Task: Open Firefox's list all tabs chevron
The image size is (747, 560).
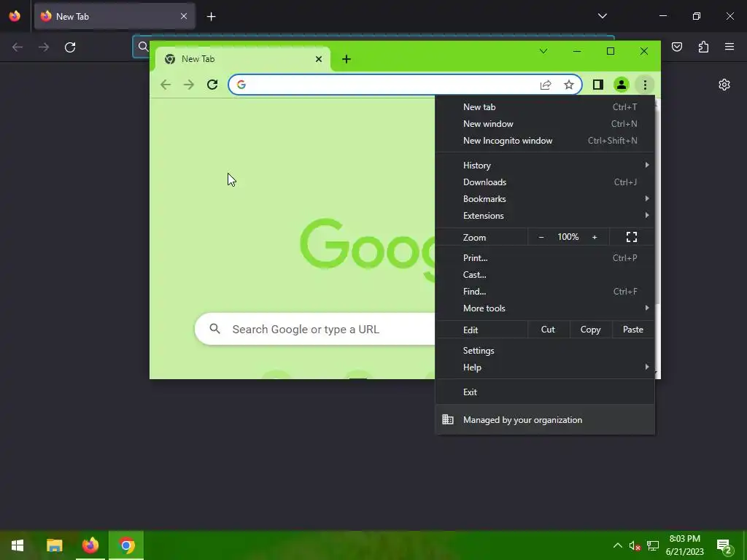Action: tap(602, 16)
